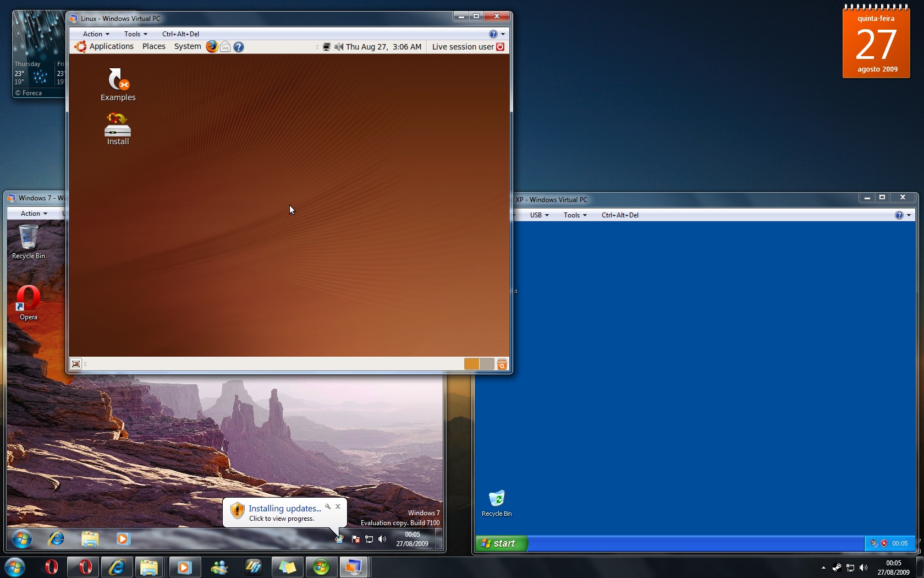The width and height of the screenshot is (924, 578).
Task: Click the volume icon in the Windows 7 VM tray
Action: pyautogui.click(x=382, y=539)
